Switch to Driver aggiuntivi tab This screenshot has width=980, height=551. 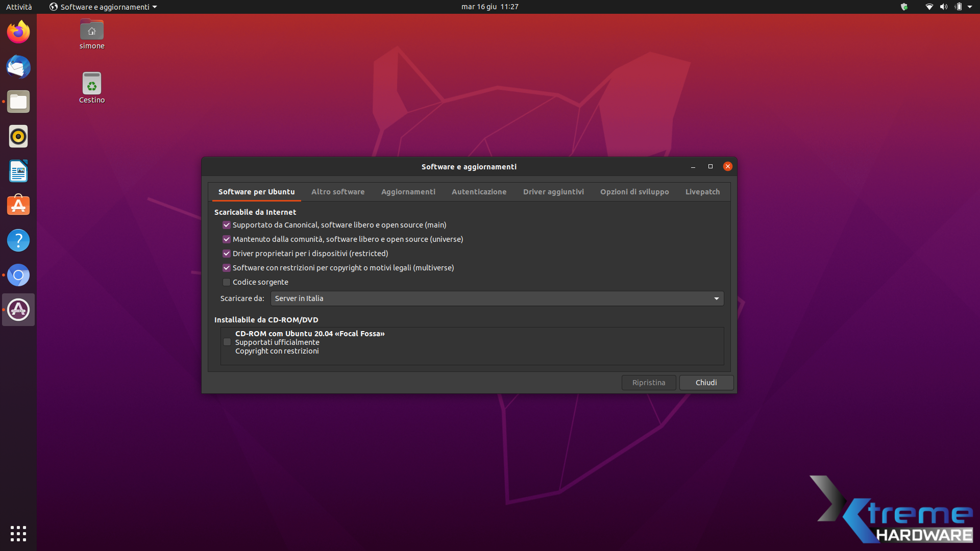(553, 192)
